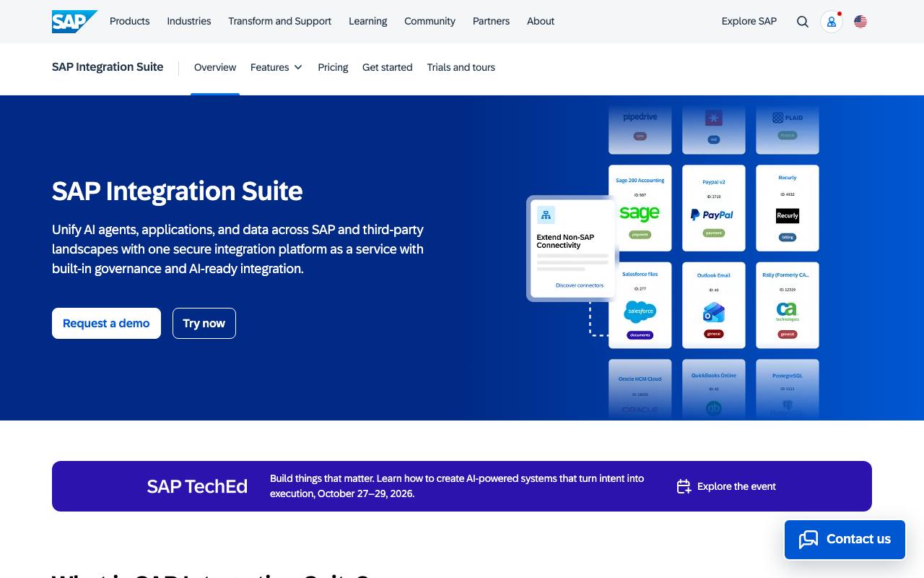Open the About menu
924x578 pixels.
(x=541, y=22)
